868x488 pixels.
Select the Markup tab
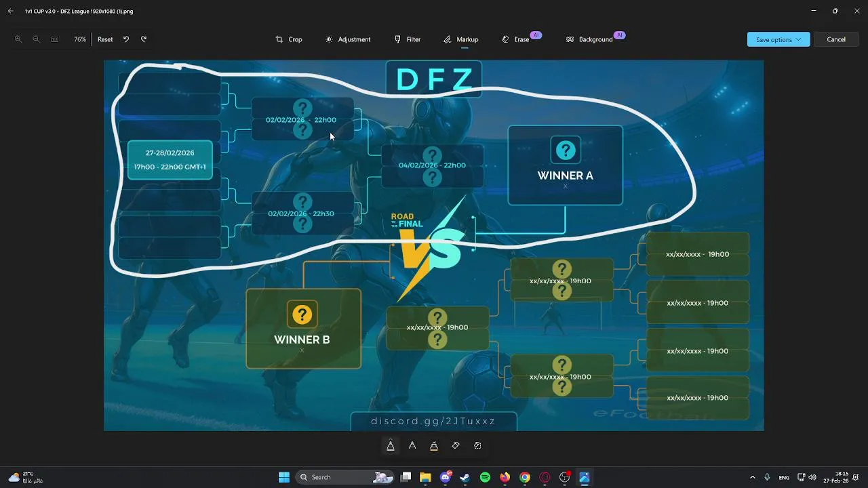pyautogui.click(x=461, y=39)
